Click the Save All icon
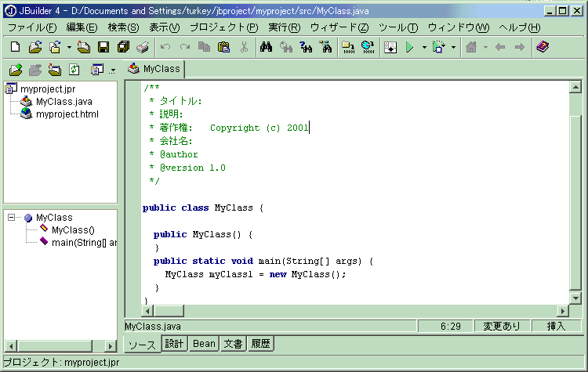Screen dimensions: 588x372 (x=122, y=47)
